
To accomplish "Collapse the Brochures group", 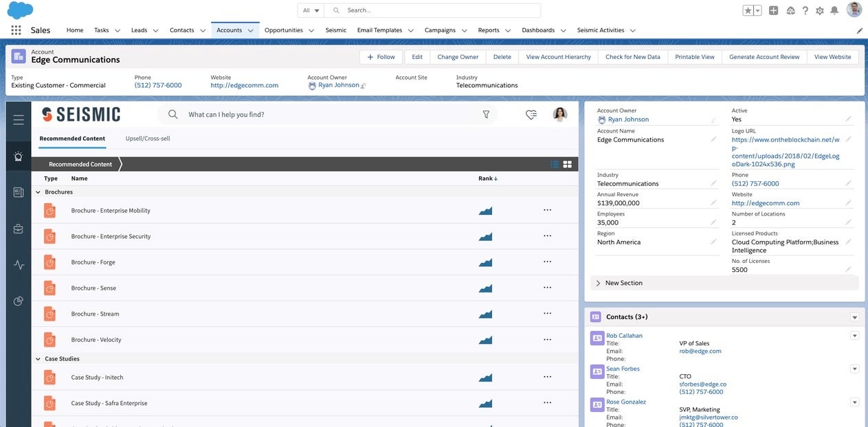I will tap(38, 192).
